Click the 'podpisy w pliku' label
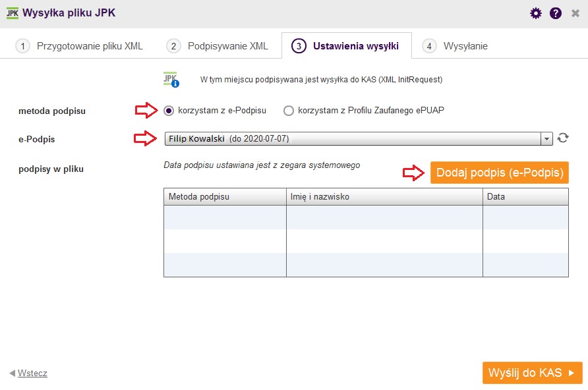The width and height of the screenshot is (588, 390). point(51,169)
